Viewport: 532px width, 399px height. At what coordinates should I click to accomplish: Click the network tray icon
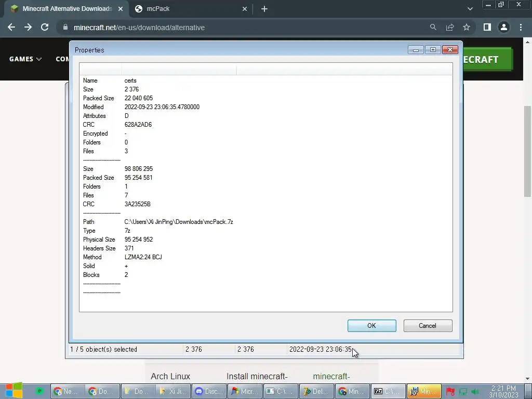[x=463, y=392]
